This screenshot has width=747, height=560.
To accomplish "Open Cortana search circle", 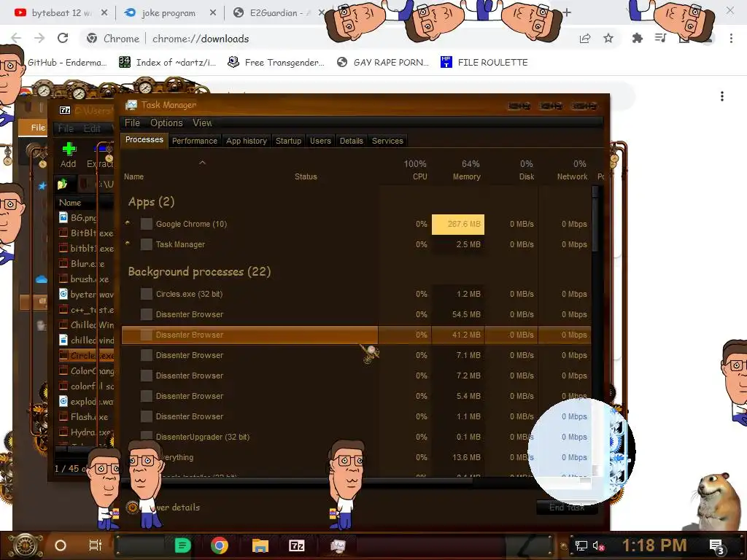I will (x=61, y=545).
